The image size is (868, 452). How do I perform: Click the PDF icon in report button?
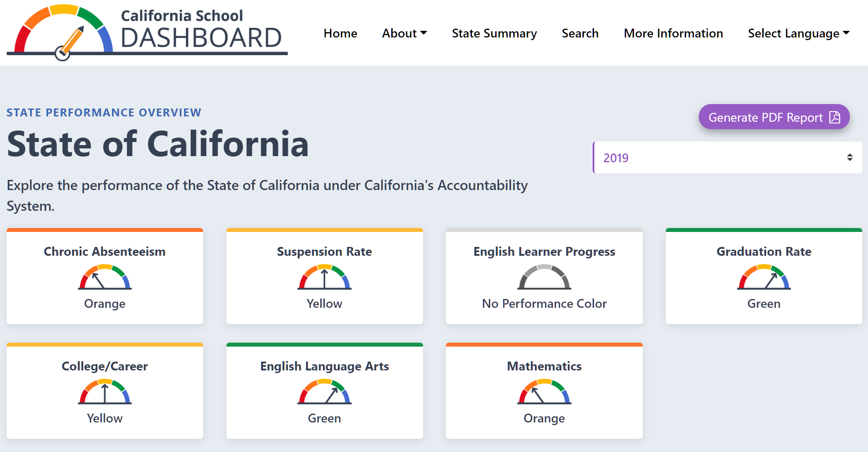(835, 117)
